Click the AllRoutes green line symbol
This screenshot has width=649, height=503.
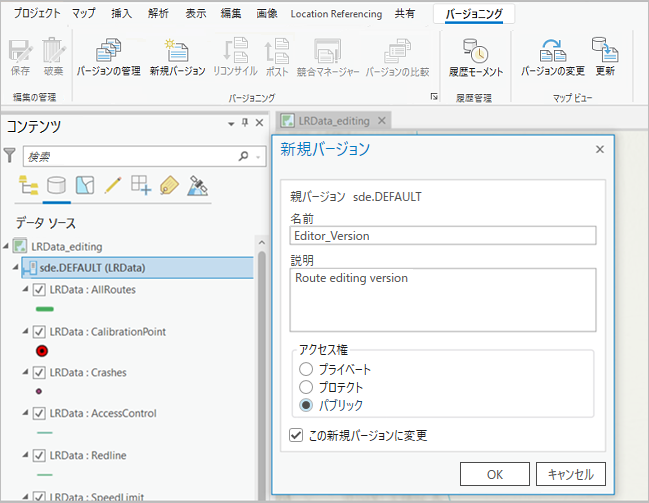click(45, 309)
